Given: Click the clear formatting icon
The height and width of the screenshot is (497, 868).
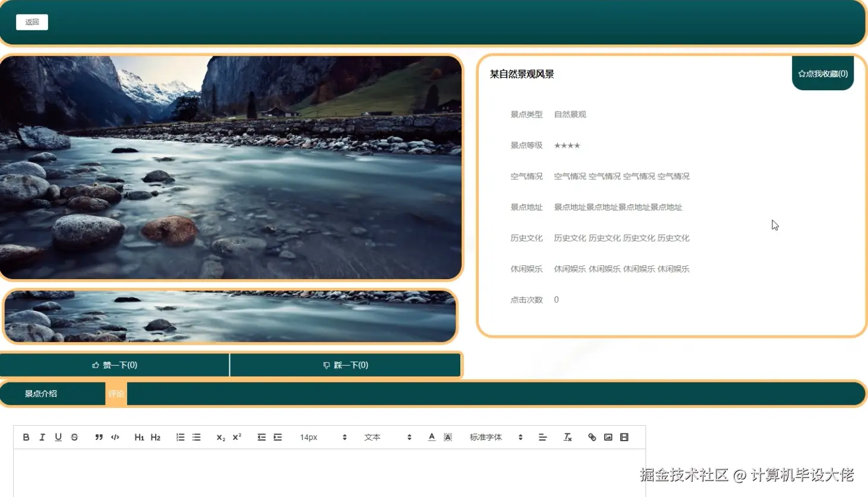Looking at the screenshot, I should (x=567, y=437).
